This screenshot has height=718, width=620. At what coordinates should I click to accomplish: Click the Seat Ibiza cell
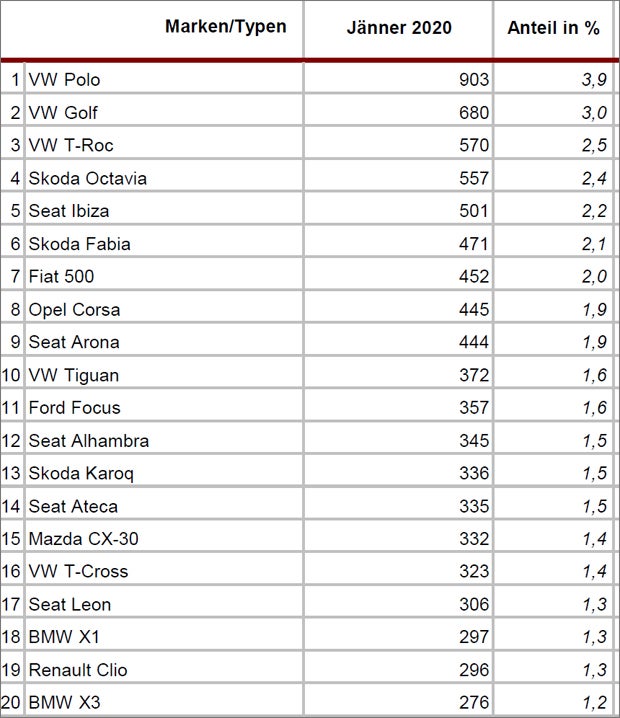(x=69, y=211)
